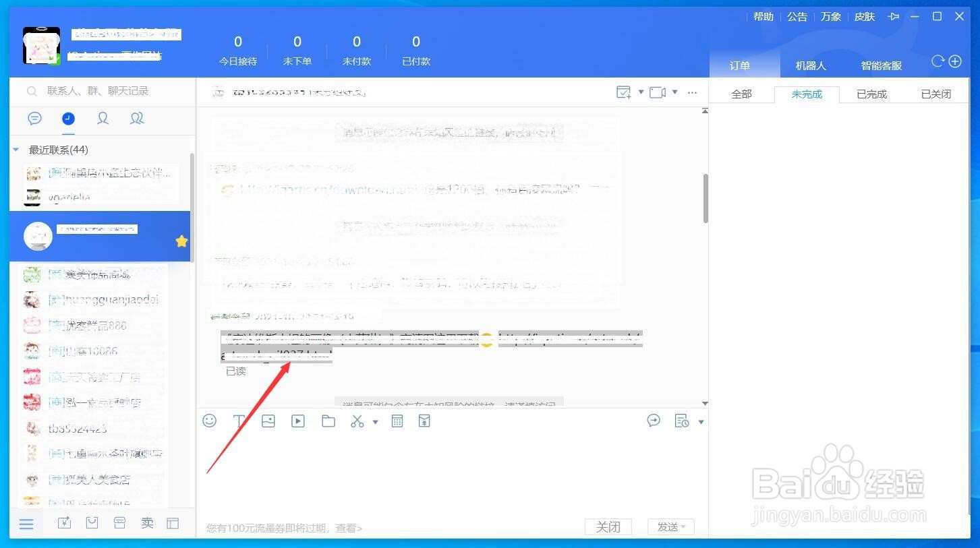Send a video via the play icon
Screen dimensions: 980x548
[x=298, y=421]
